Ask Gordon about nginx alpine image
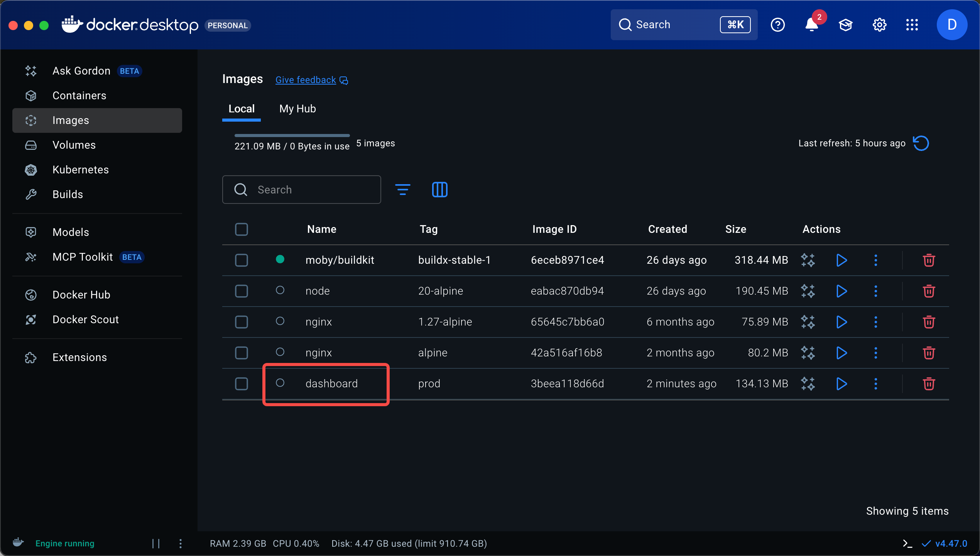980x556 pixels. point(808,353)
